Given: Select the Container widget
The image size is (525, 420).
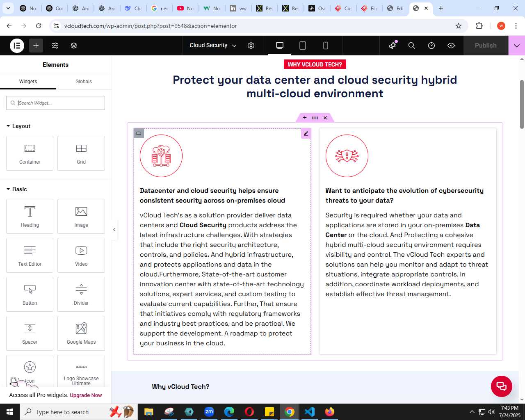Looking at the screenshot, I should point(30,153).
